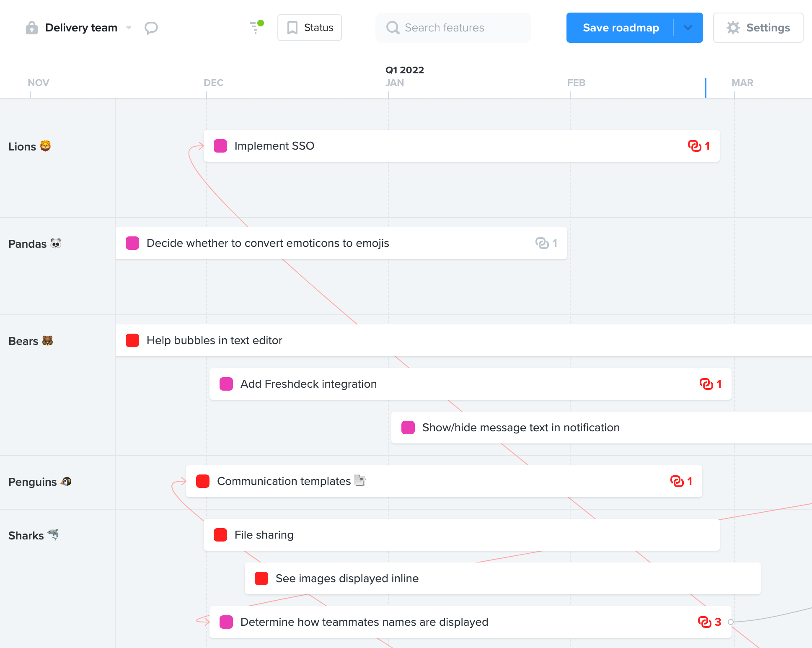Viewport: 812px width, 648px height.
Task: Open the Delivery team roadmap dropdown arrow
Action: (129, 28)
